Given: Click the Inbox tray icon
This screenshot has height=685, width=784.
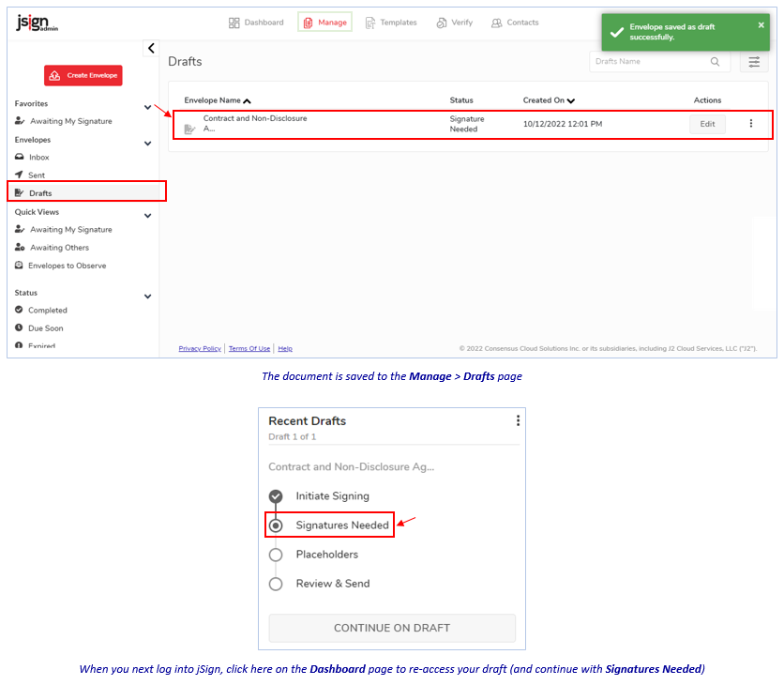Looking at the screenshot, I should pos(19,157).
